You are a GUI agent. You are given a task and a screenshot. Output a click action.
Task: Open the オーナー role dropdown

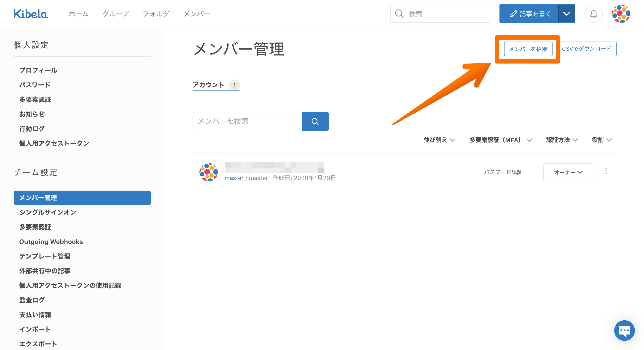click(x=568, y=172)
